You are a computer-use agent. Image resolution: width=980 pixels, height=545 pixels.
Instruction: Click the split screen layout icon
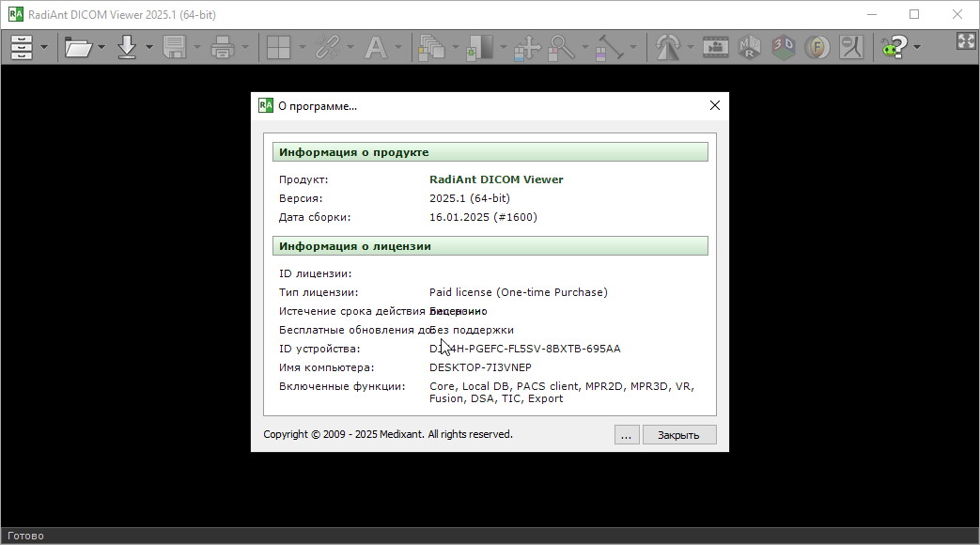[x=278, y=47]
